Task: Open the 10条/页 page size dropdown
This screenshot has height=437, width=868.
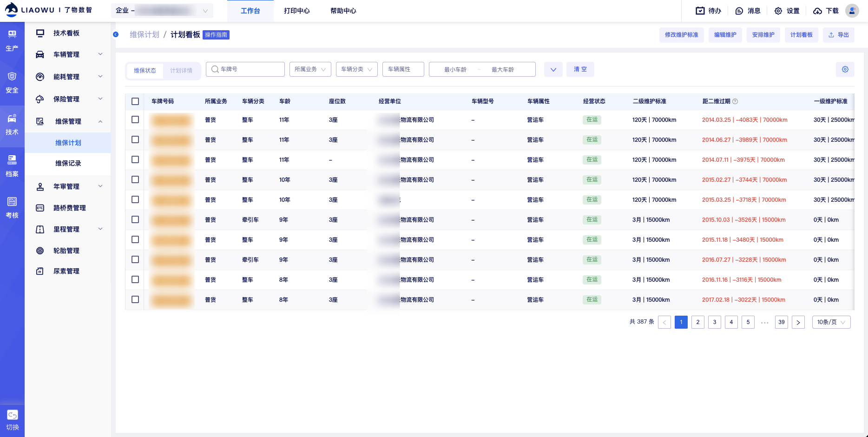Action: (x=831, y=322)
